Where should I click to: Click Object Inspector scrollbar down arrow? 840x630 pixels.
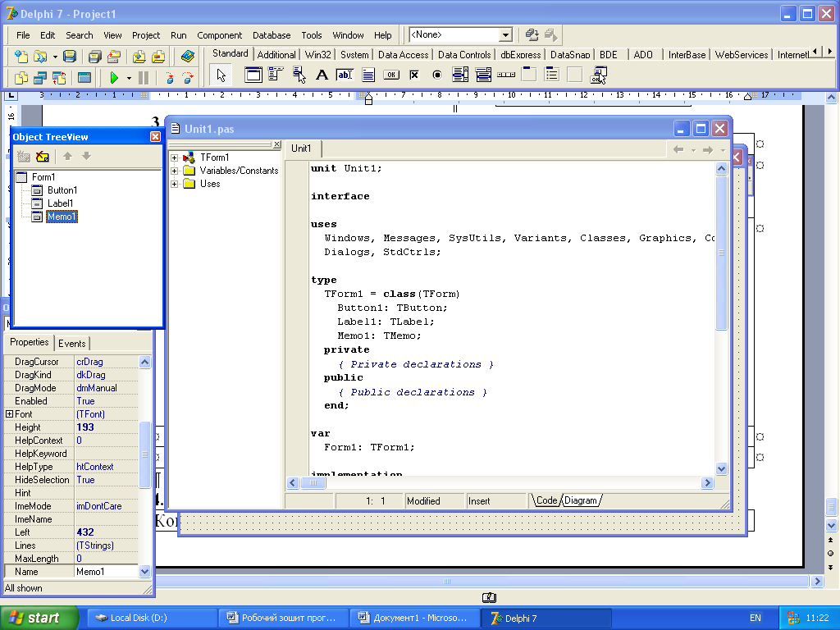click(144, 572)
